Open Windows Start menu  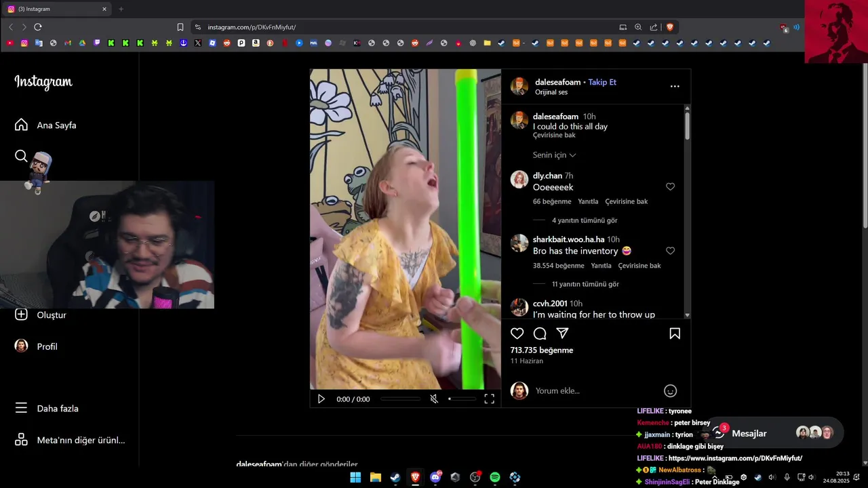tap(355, 477)
